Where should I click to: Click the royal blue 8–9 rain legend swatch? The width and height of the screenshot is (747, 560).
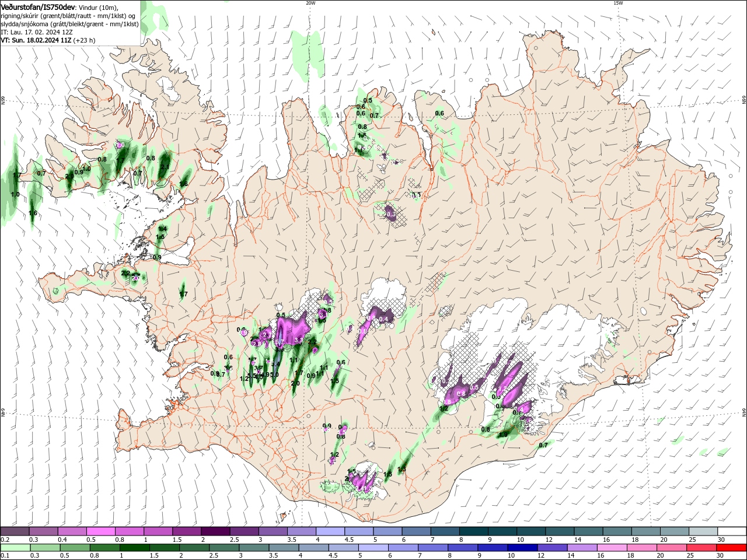point(462,548)
